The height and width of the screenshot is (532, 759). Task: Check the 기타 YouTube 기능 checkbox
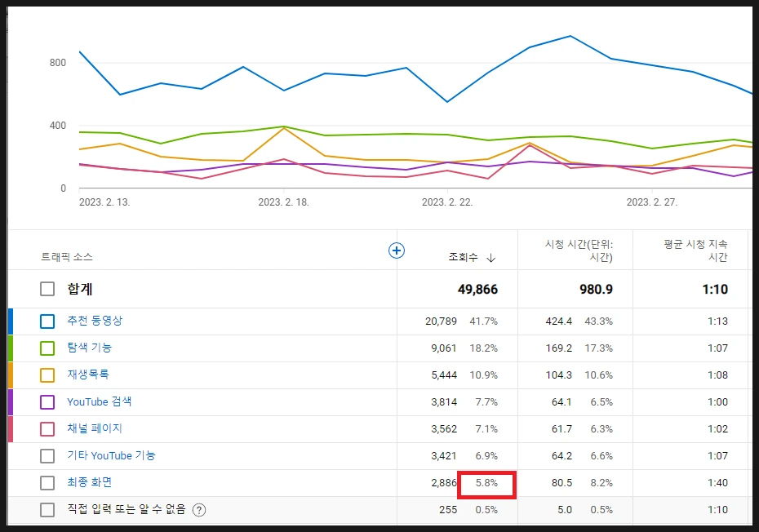pos(47,455)
